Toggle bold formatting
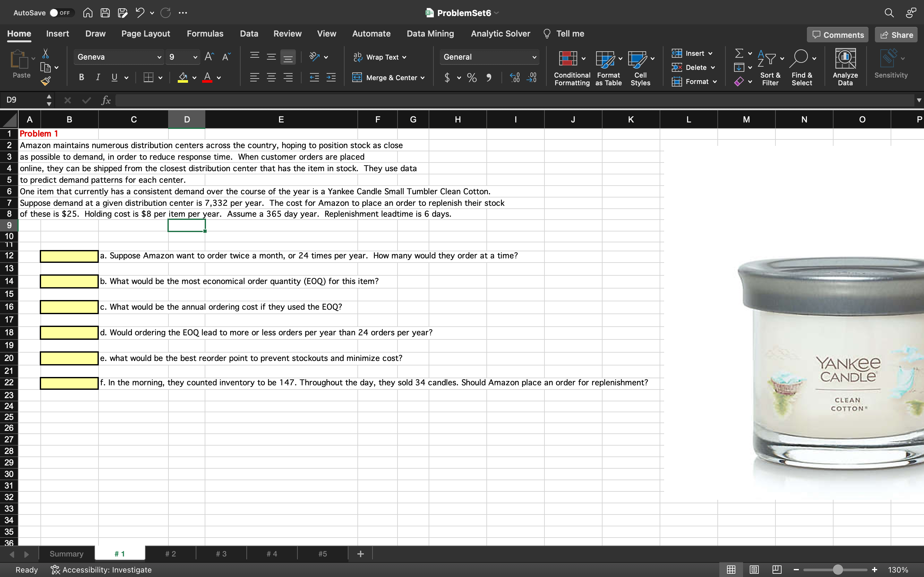 81,77
